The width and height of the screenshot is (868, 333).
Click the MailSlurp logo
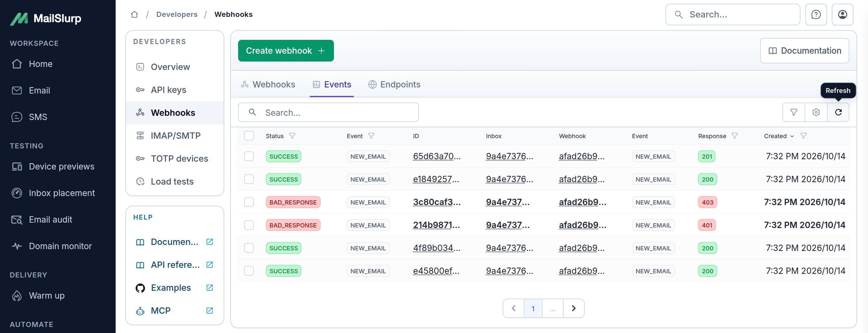[x=46, y=19]
